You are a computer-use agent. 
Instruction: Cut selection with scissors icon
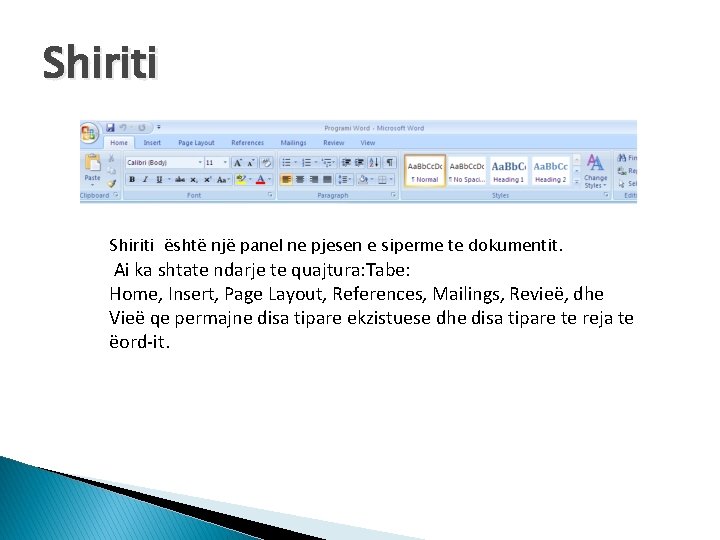(x=111, y=159)
